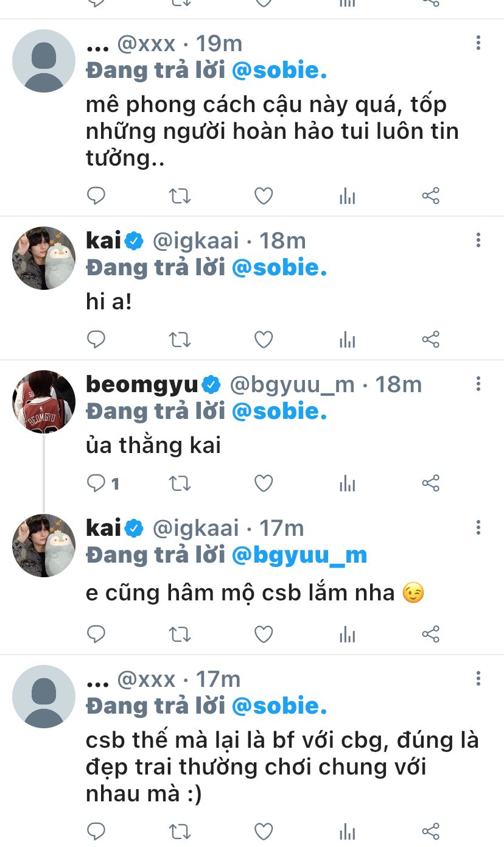The height and width of the screenshot is (847, 504).
Task: Reply to the "csb thế mà lại là bf" tweet
Action: pyautogui.click(x=96, y=831)
